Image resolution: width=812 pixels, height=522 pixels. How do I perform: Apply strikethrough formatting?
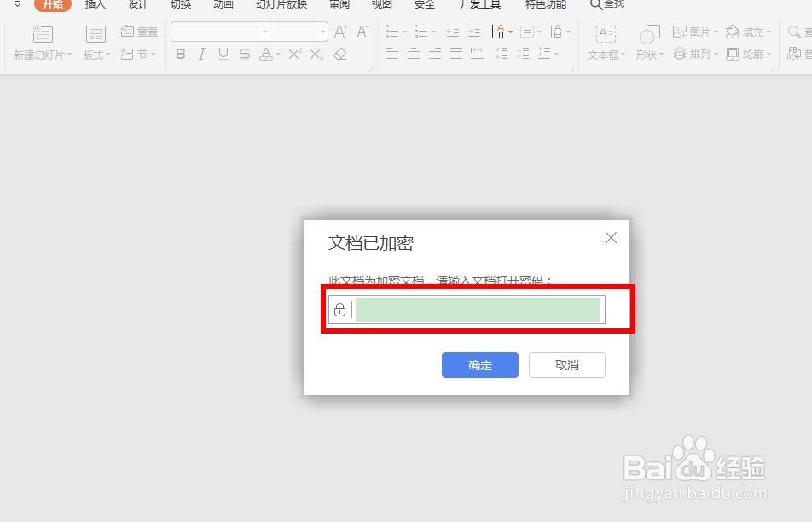244,54
